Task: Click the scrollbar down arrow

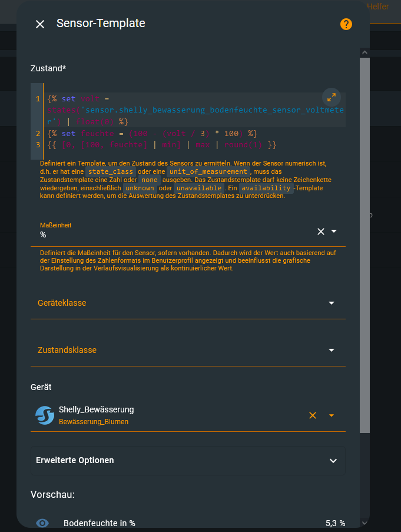Action: (364, 523)
